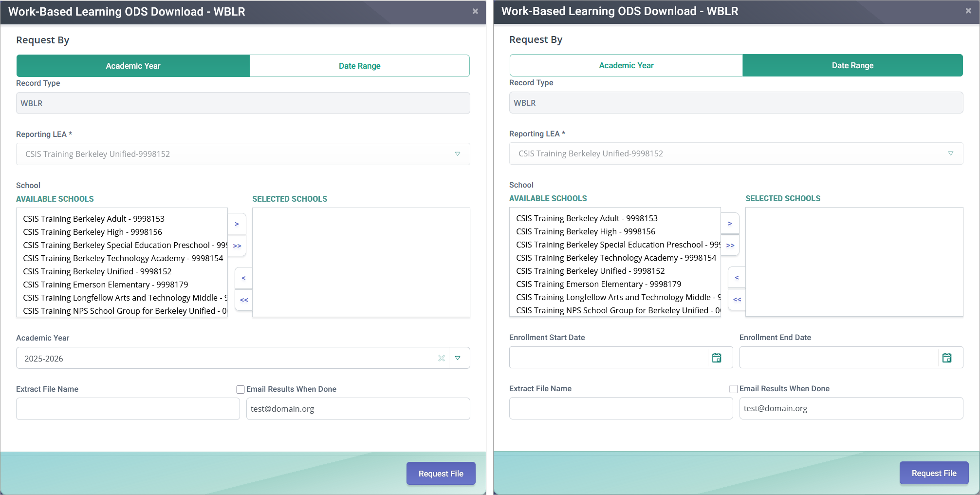The height and width of the screenshot is (495, 980).
Task: Expand Reporting LEA selector on right dialog
Action: tap(950, 153)
